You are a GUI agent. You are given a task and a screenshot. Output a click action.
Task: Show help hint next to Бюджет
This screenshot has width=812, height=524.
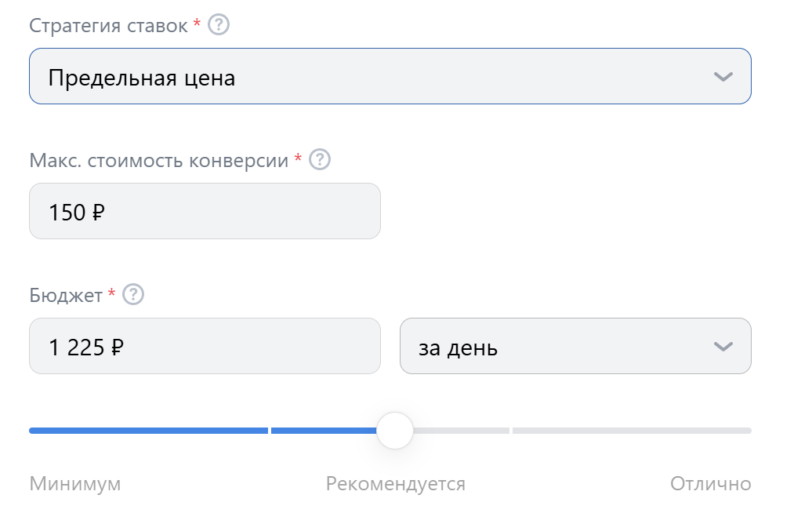pyautogui.click(x=134, y=295)
